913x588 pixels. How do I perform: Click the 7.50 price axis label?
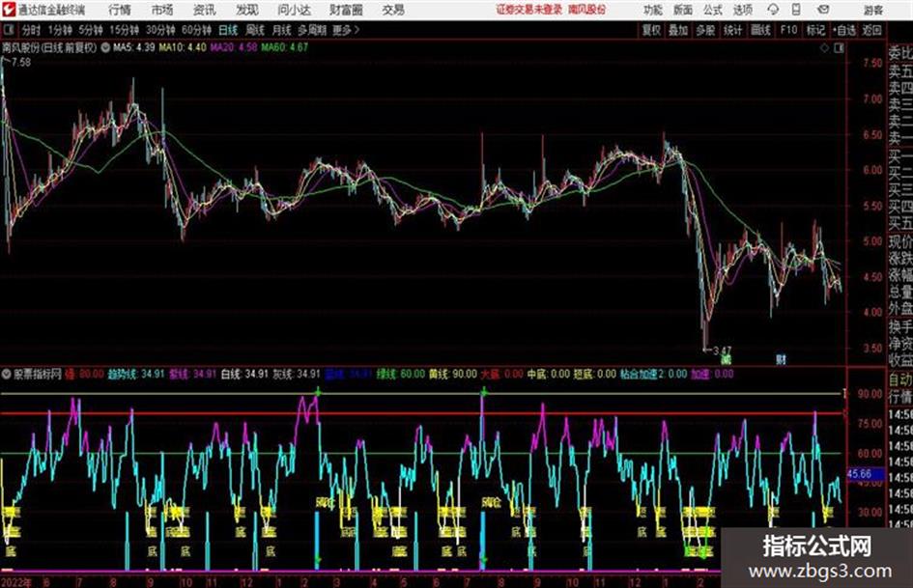(x=872, y=63)
